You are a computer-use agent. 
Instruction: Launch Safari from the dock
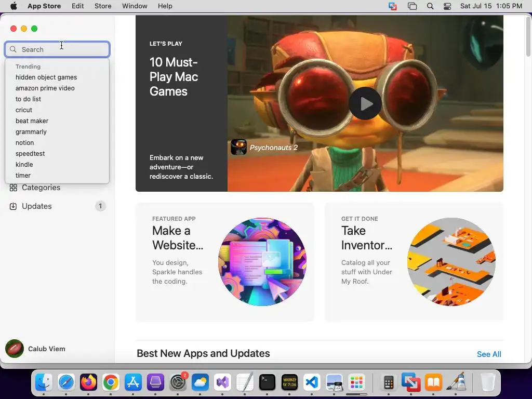(66, 383)
